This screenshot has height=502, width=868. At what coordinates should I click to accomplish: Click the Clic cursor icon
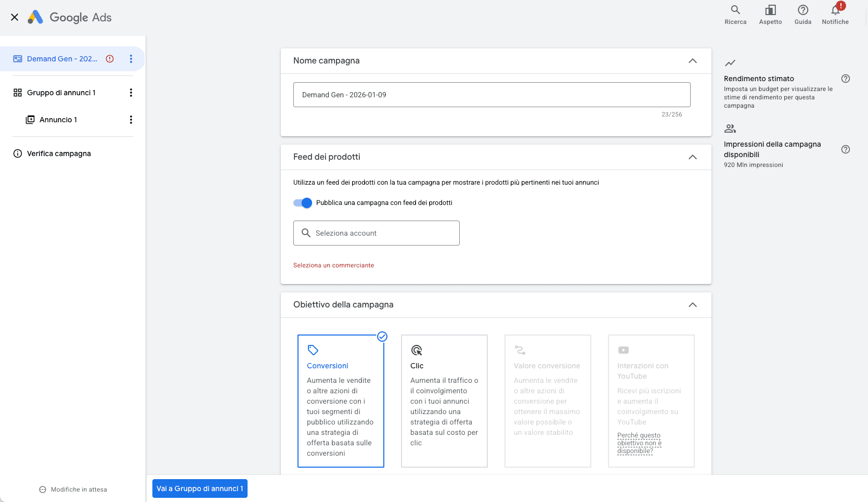[417, 350]
